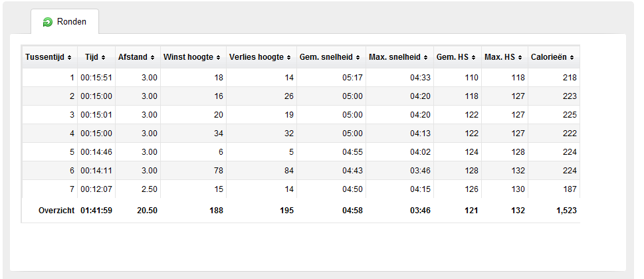Click sort arrows beside Gem. HS
The height and width of the screenshot is (279, 644).
474,57
